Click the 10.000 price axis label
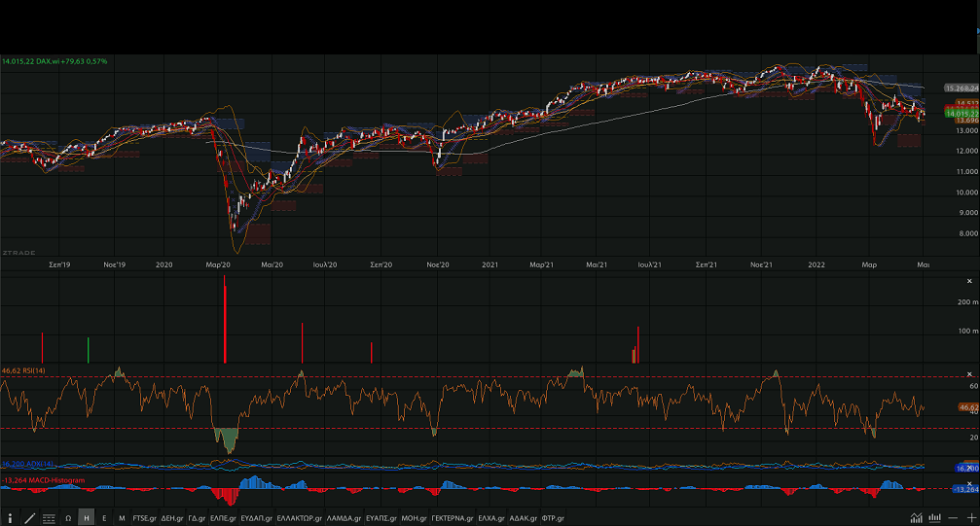 tap(967, 193)
